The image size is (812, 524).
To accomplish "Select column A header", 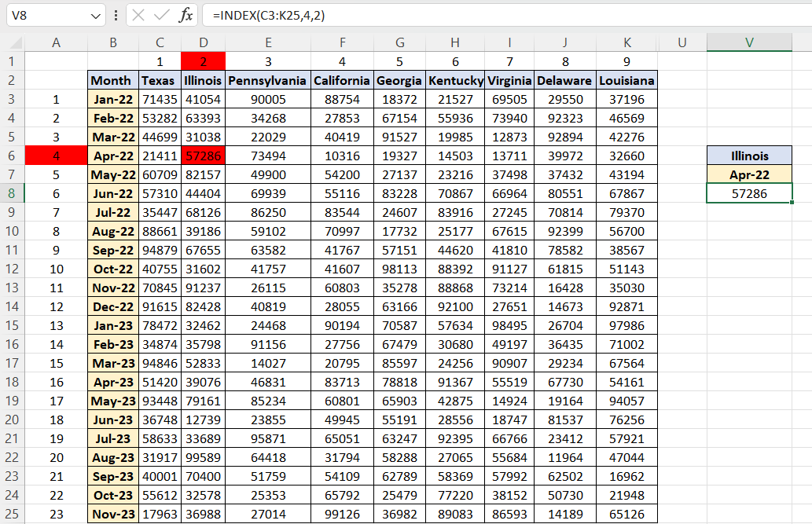I will pyautogui.click(x=56, y=42).
